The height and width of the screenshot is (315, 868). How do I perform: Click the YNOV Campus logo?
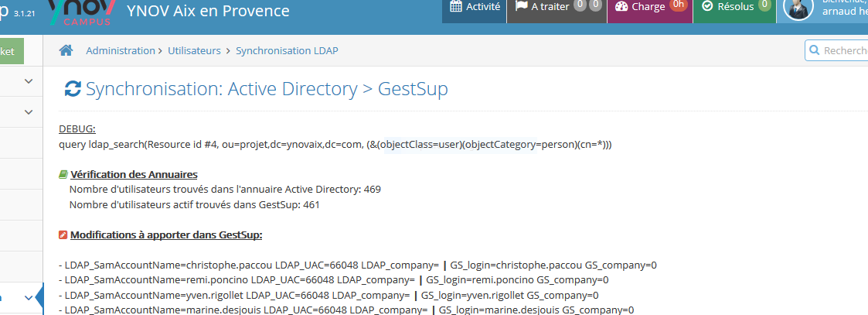pyautogui.click(x=82, y=11)
